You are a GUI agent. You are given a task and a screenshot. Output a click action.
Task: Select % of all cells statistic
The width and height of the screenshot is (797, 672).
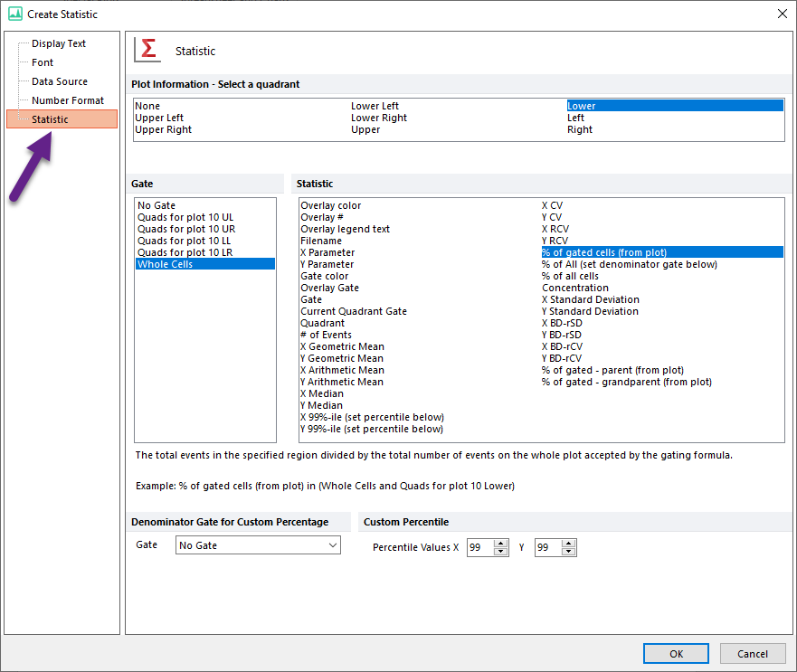pyautogui.click(x=570, y=276)
